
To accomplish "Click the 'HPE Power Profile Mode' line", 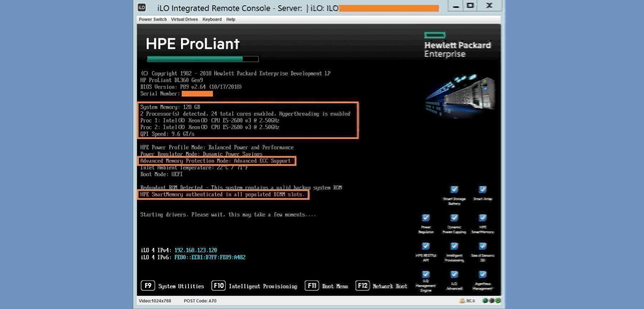I will [x=217, y=147].
